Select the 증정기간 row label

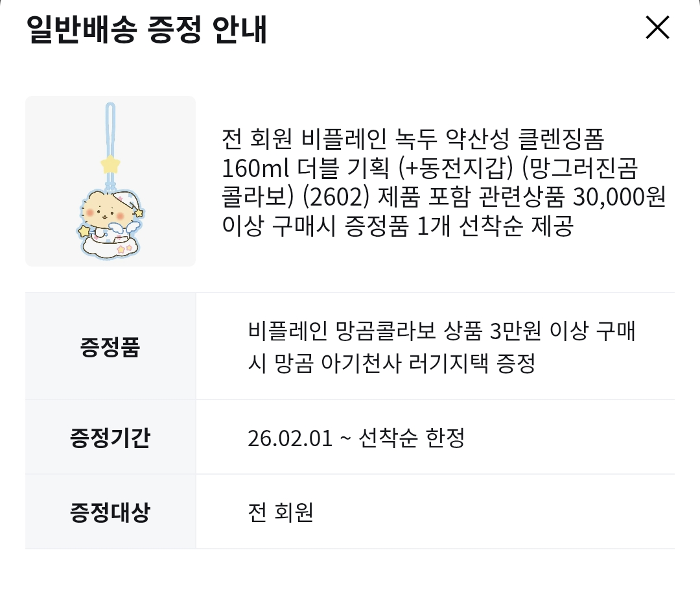(110, 438)
